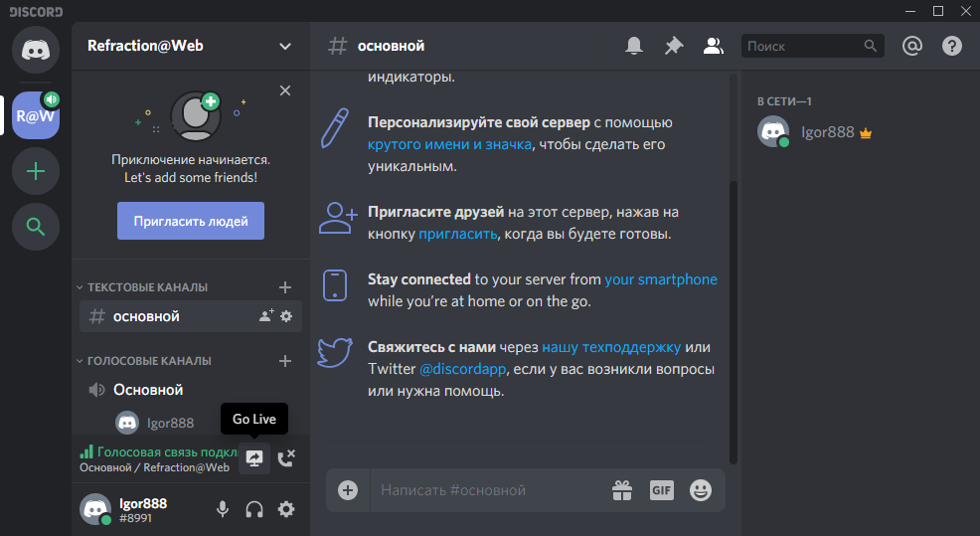Open pinned messages with the pin icon
Screen dimensions: 980x536
click(x=674, y=46)
